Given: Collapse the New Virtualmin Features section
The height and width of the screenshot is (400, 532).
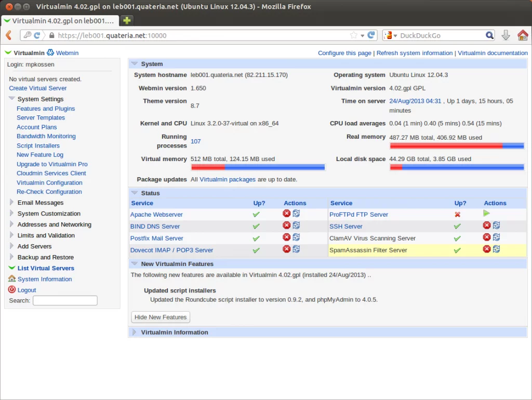Looking at the screenshot, I should pos(135,263).
